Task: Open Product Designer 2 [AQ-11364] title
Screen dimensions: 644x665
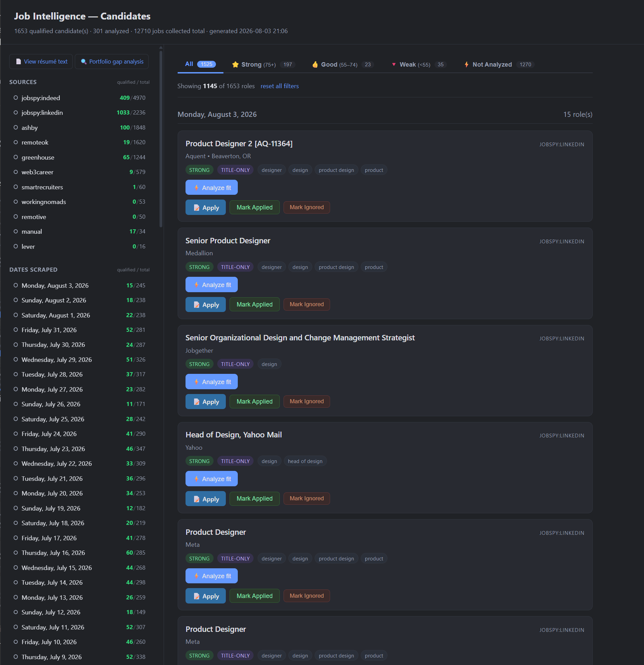Action: [x=239, y=144]
